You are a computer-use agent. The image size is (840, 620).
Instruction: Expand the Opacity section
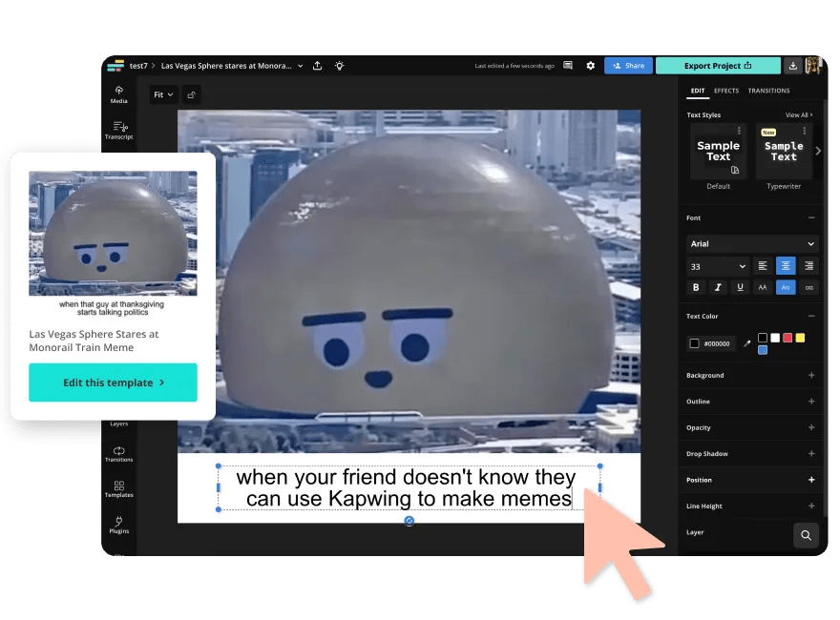coord(811,427)
